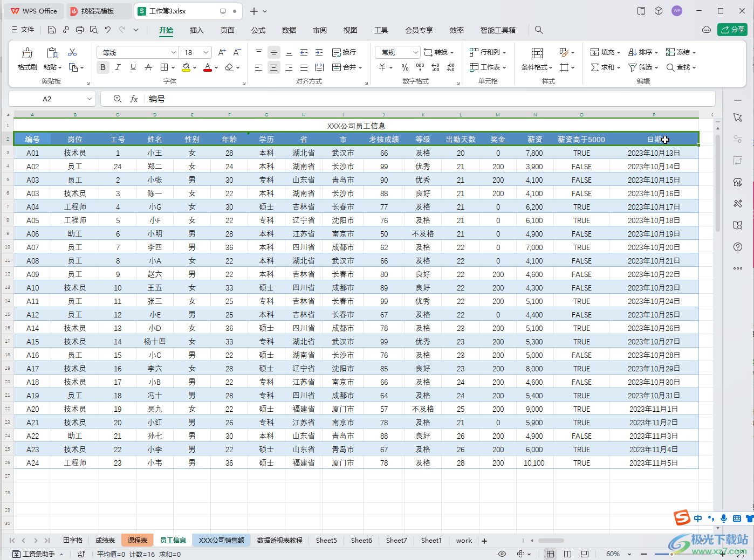This screenshot has height=560, width=754.
Task: Open the Formulas (公式) ribbon tab
Action: pos(258,30)
